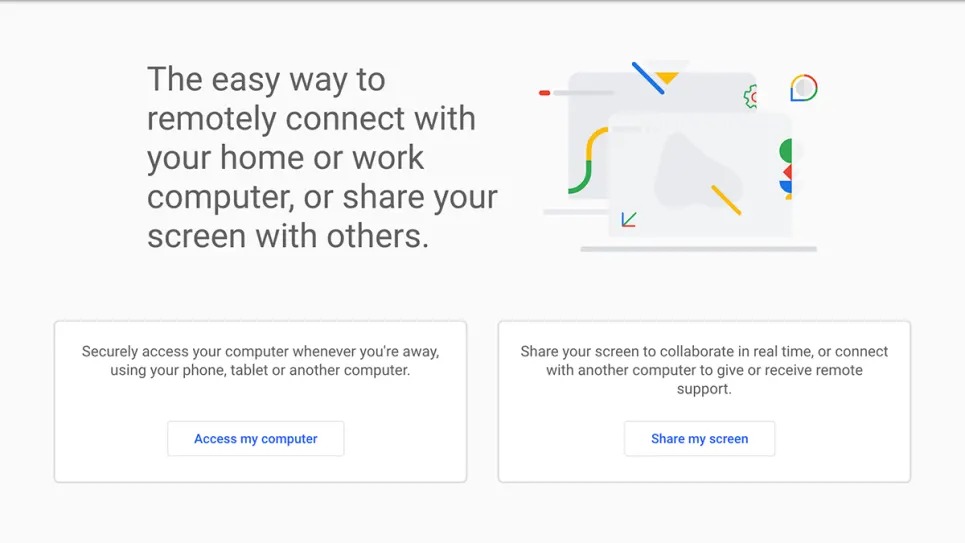Open the Access my computer option

coord(255,438)
